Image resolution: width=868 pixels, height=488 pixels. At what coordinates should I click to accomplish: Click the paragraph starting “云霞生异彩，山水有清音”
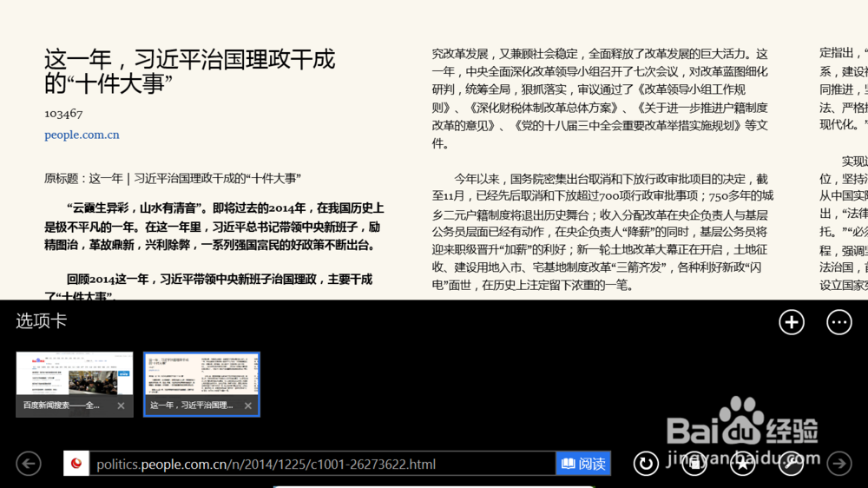pos(214,227)
